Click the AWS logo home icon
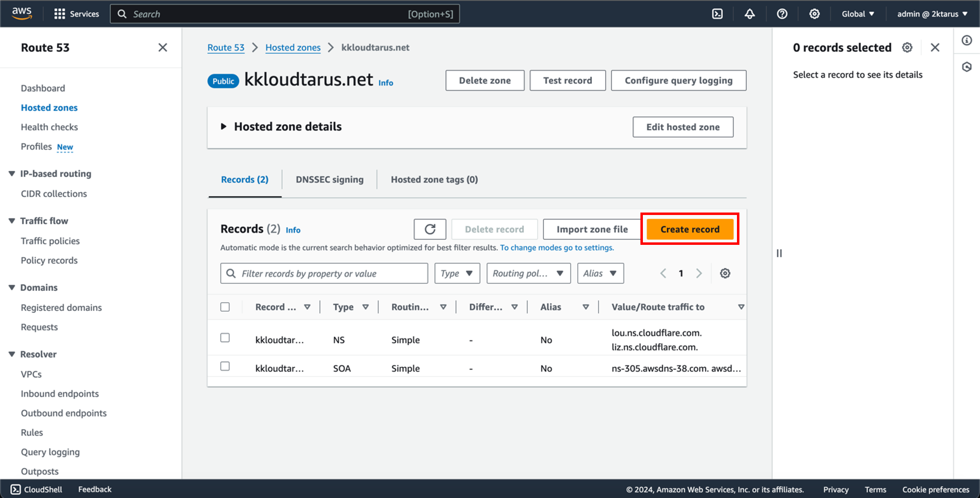 (22, 13)
